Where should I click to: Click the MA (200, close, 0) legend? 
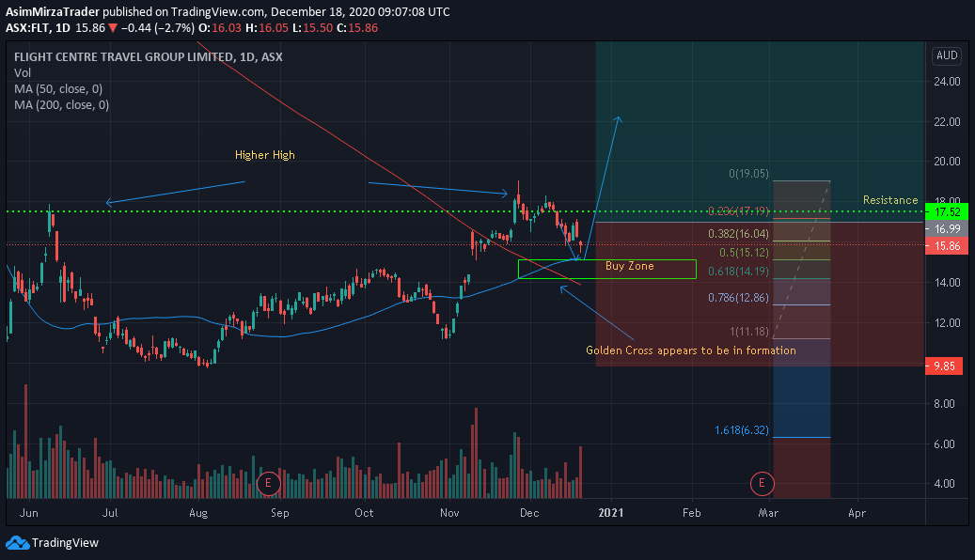tap(61, 105)
